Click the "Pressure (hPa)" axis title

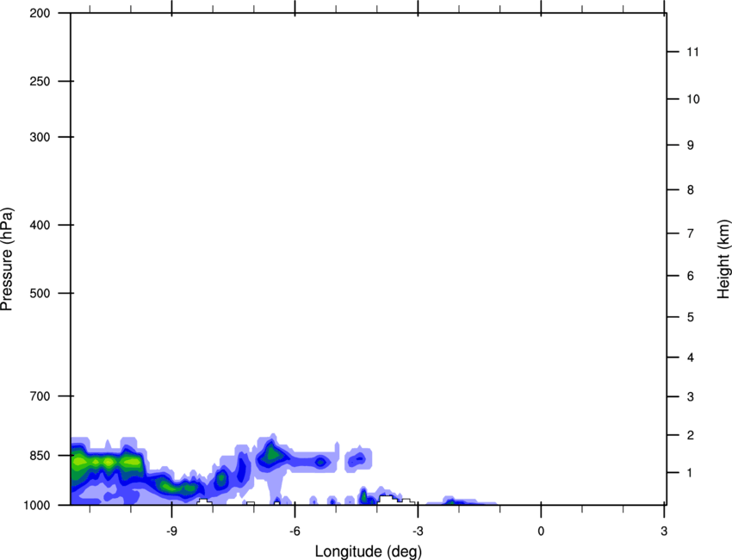(x=8, y=259)
